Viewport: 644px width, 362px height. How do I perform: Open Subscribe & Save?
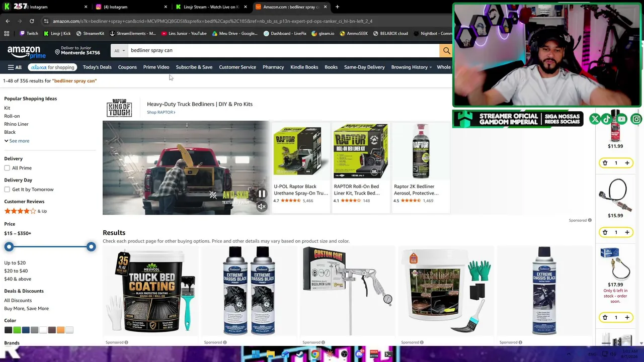194,67
